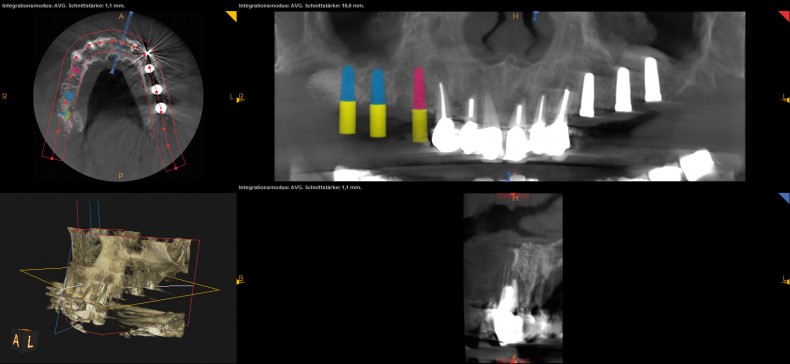Select the second blue planned implant

point(378,87)
